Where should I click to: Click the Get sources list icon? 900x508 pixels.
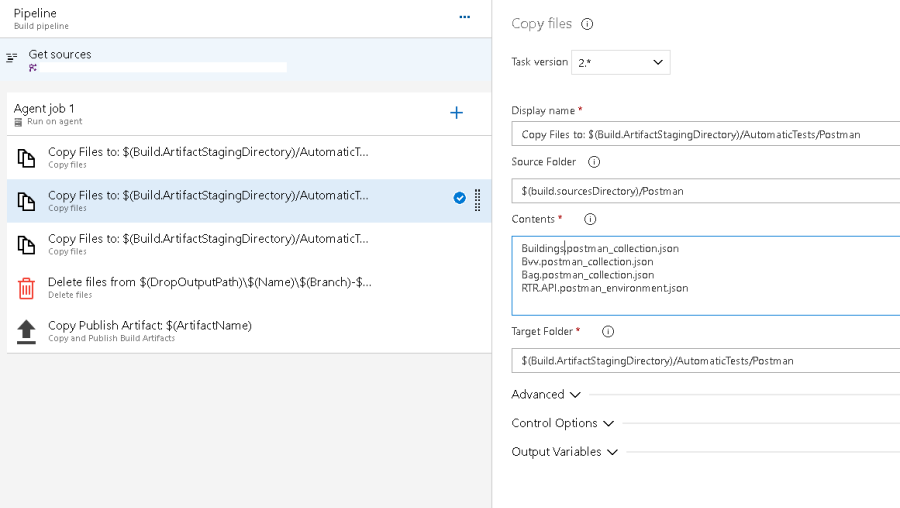coord(11,57)
